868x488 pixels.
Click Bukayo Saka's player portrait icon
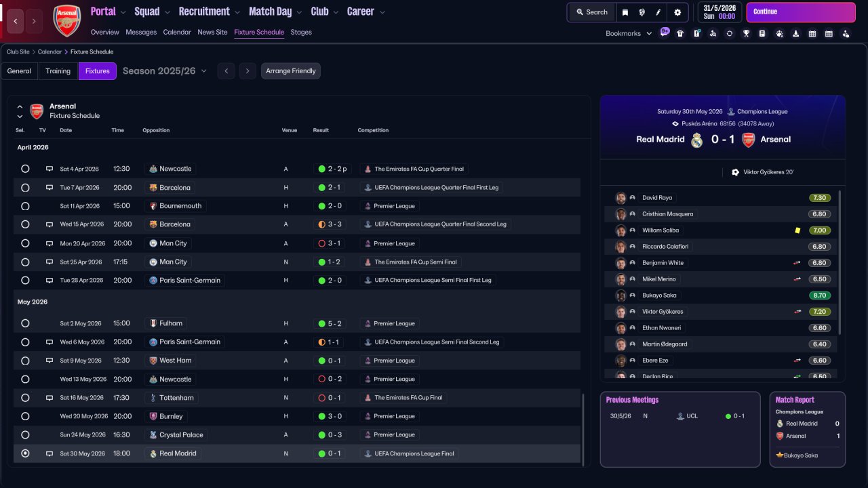coord(620,296)
